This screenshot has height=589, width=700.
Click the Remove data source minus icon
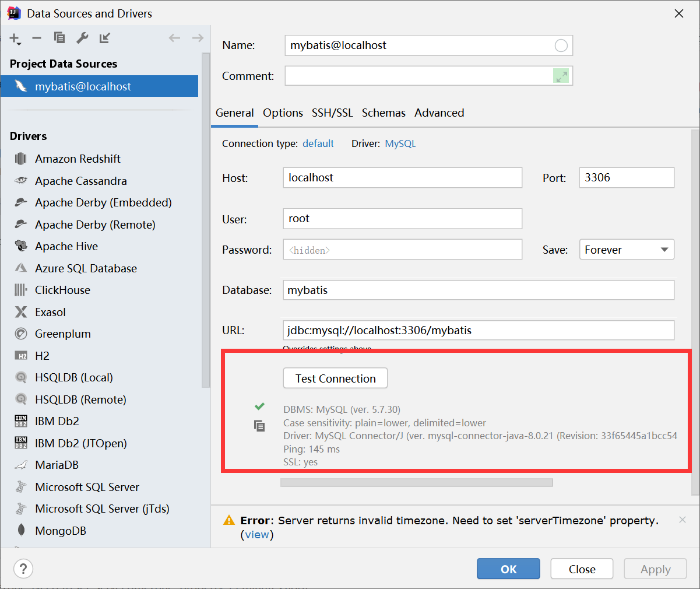tap(37, 38)
